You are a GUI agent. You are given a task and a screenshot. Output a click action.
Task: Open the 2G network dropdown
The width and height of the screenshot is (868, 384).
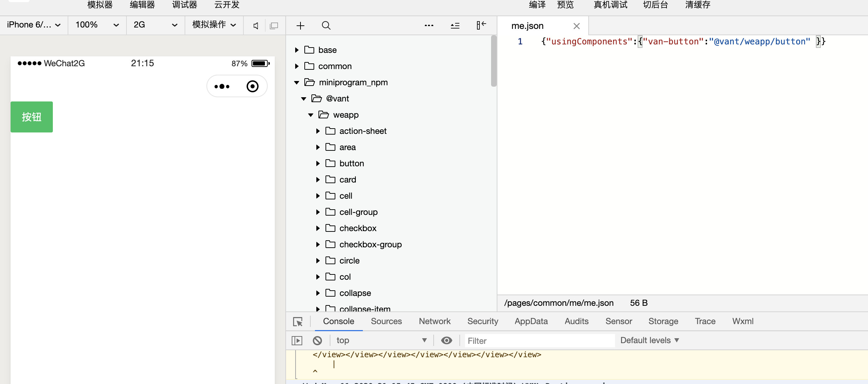tap(155, 25)
